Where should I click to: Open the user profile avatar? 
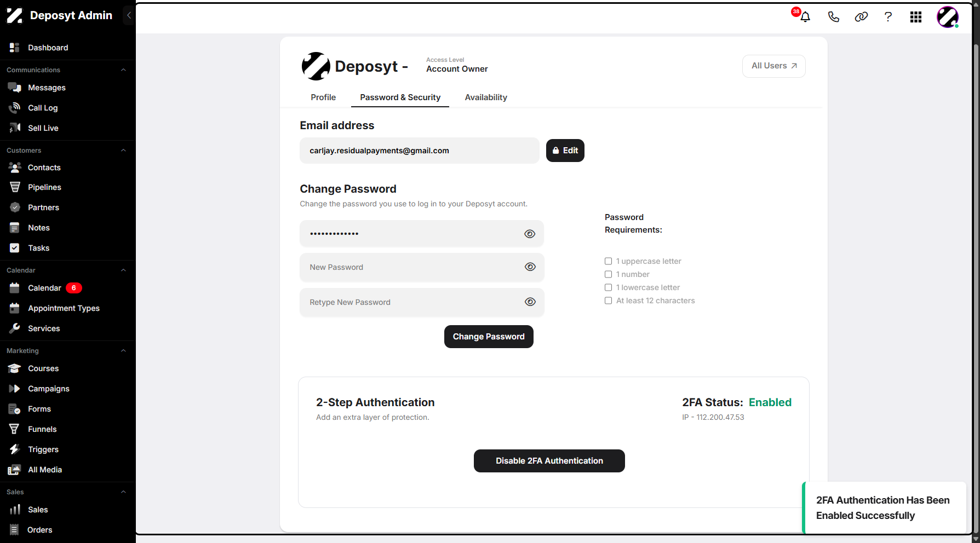pos(948,17)
